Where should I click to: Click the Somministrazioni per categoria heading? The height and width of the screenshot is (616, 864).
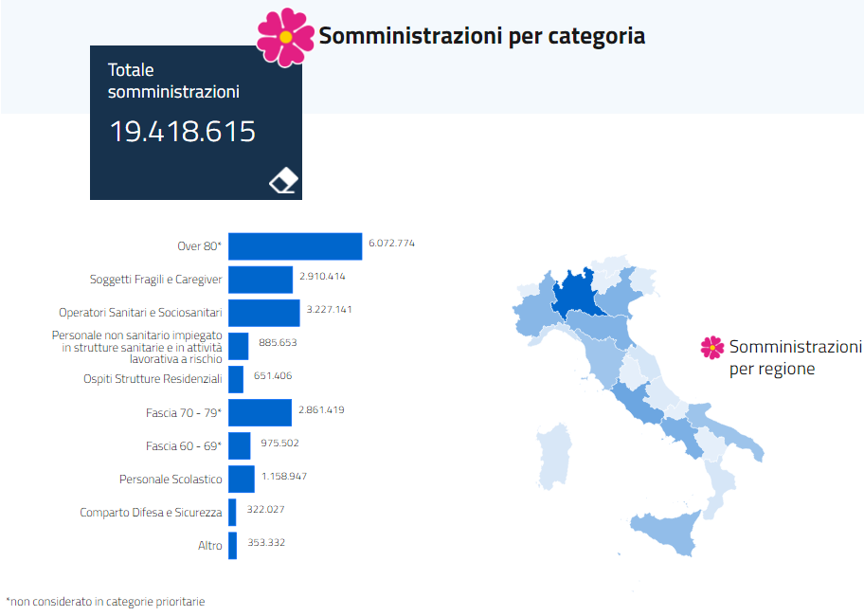[x=481, y=36]
